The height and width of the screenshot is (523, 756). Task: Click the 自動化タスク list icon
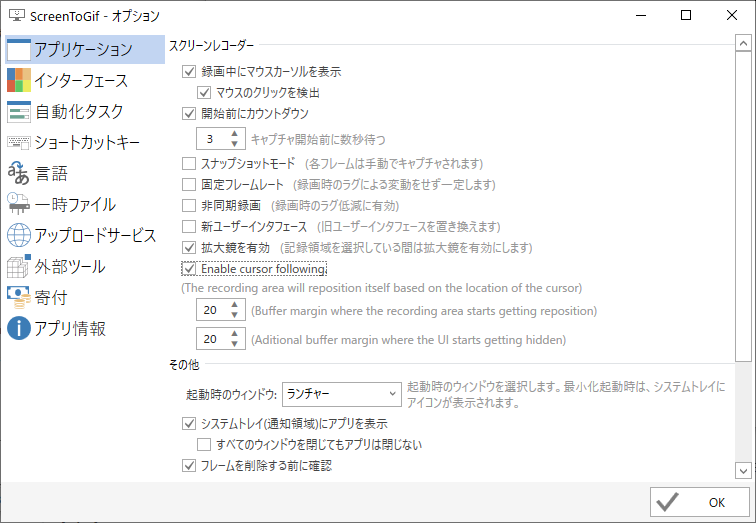tap(19, 112)
